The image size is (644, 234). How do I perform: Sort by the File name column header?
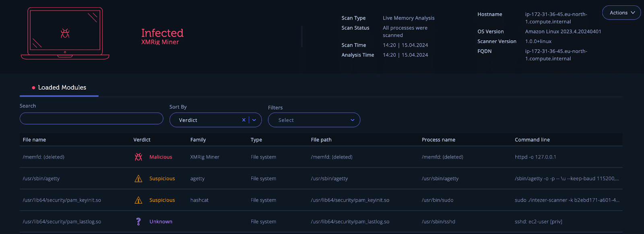coord(34,140)
